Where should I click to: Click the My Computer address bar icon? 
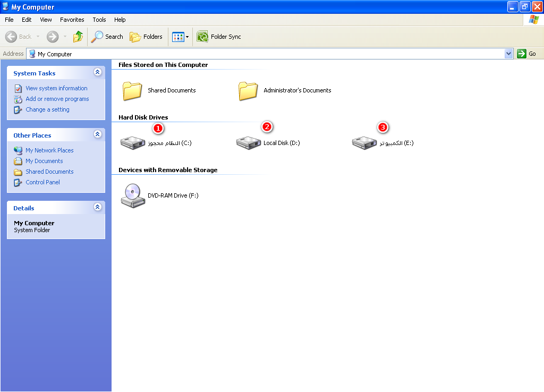pyautogui.click(x=32, y=54)
